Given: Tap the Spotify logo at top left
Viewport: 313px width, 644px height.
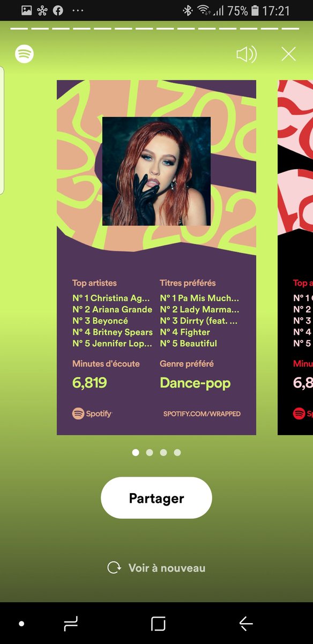Looking at the screenshot, I should [24, 54].
